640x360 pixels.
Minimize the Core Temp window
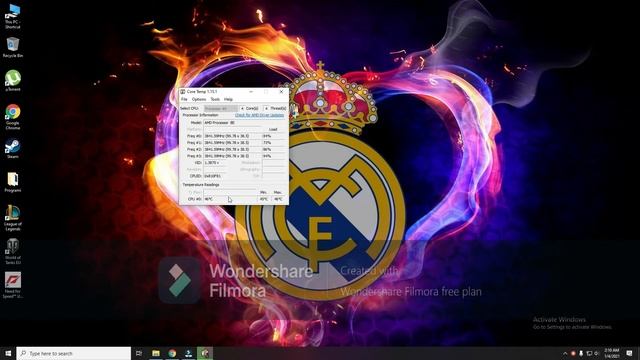click(251, 92)
